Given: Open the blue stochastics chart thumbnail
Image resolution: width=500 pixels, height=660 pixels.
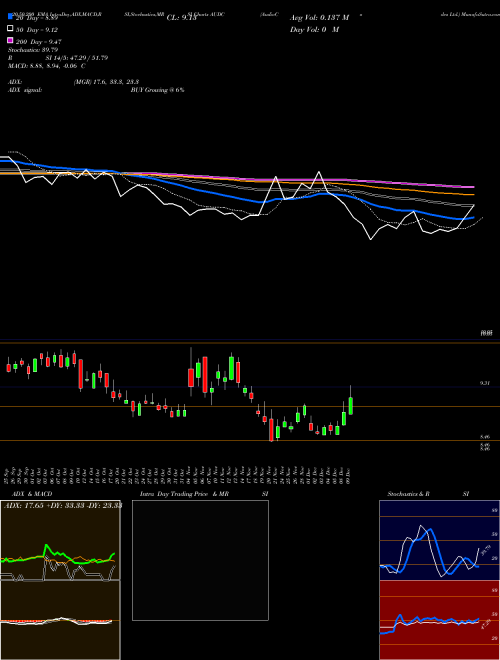Looking at the screenshot, I should point(439,540).
